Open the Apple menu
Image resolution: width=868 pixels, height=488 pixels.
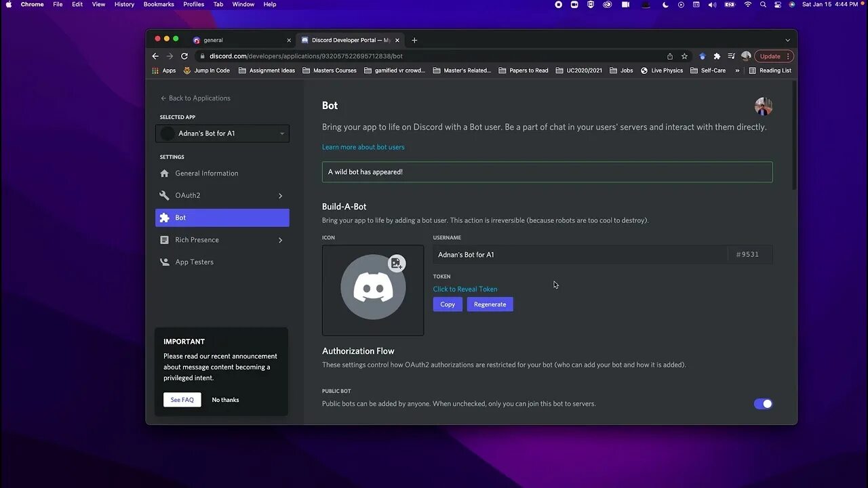[x=9, y=4]
